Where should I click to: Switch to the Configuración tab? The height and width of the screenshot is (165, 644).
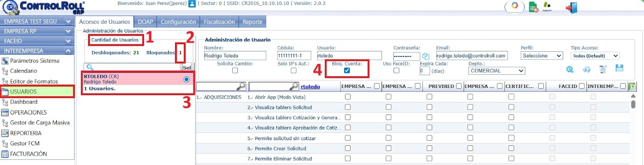click(178, 22)
